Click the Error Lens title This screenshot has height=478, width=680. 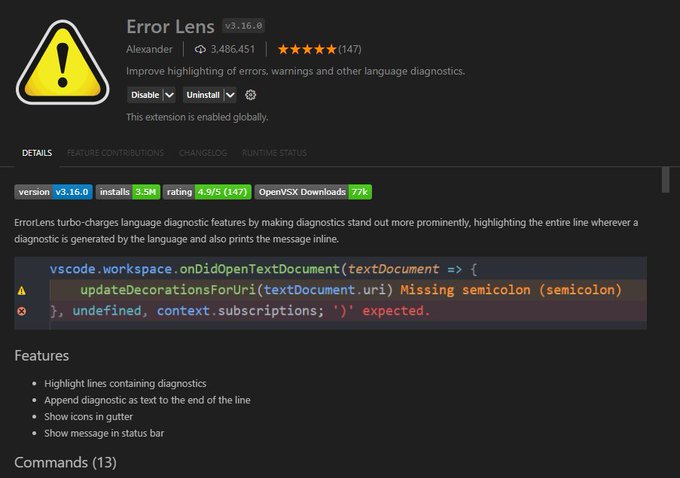170,27
